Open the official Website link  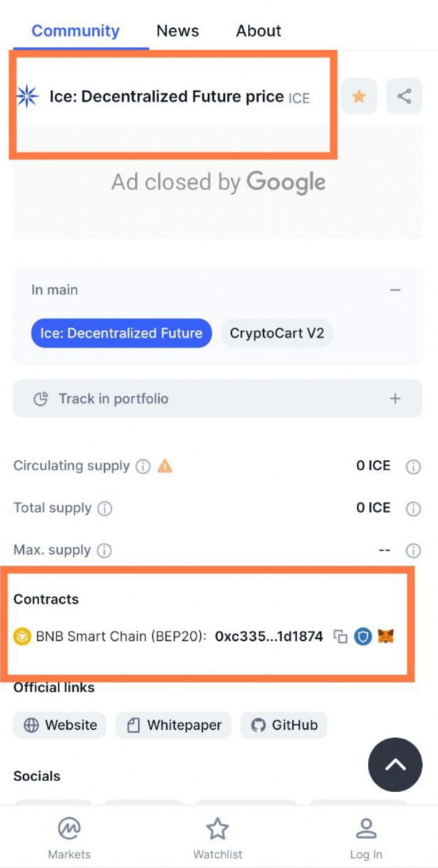click(60, 725)
